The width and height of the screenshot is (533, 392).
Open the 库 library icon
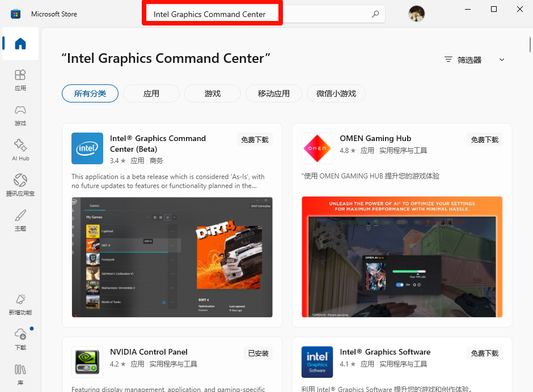(x=20, y=374)
